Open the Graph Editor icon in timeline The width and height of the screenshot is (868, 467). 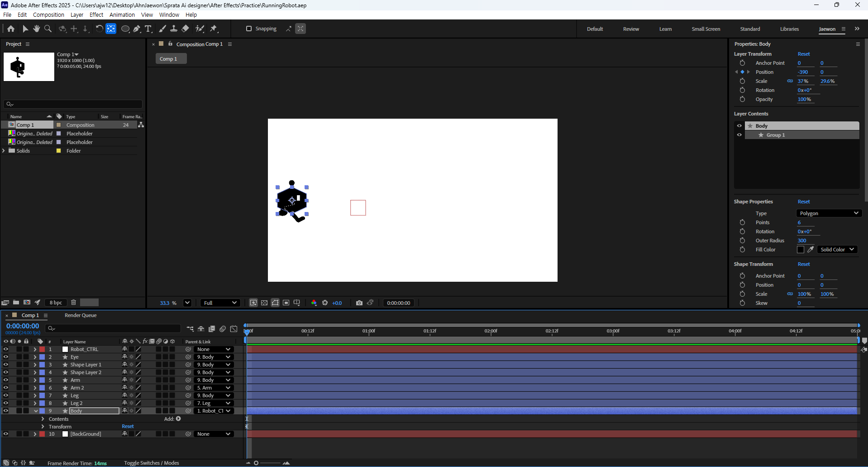pos(234,329)
